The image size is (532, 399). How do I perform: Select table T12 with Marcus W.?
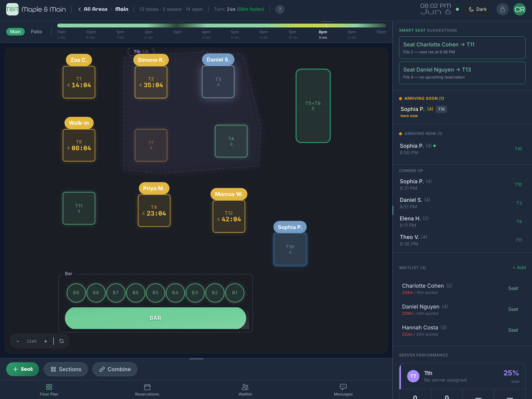tap(229, 216)
